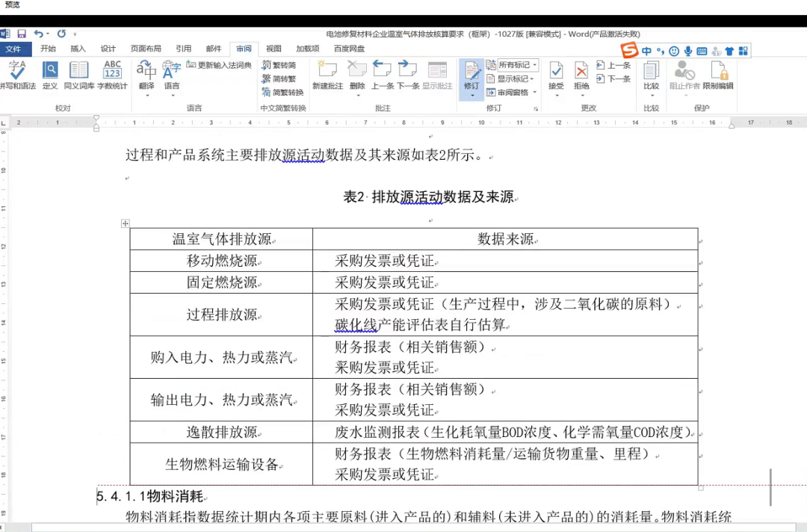Run the Spelling and Grammar check
Viewport: 807px width, 532px height.
pos(16,73)
